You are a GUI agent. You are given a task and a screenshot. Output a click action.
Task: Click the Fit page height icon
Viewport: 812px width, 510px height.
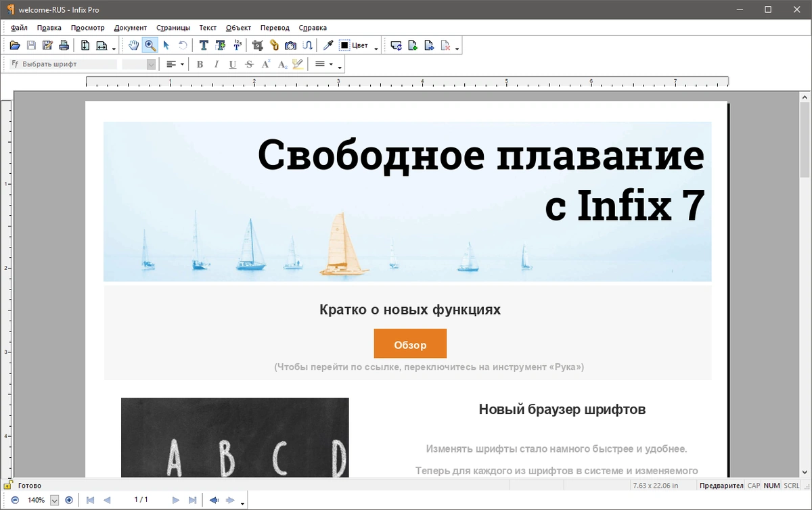click(x=85, y=45)
